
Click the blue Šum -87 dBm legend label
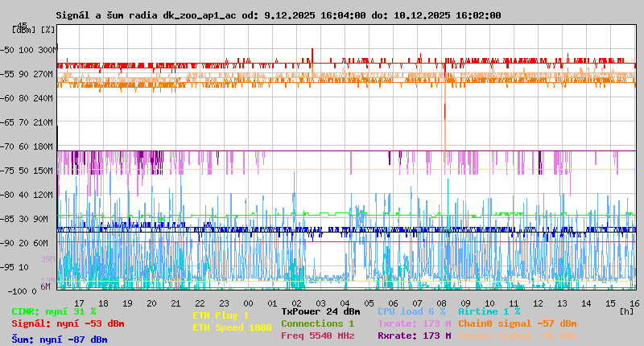click(60, 340)
